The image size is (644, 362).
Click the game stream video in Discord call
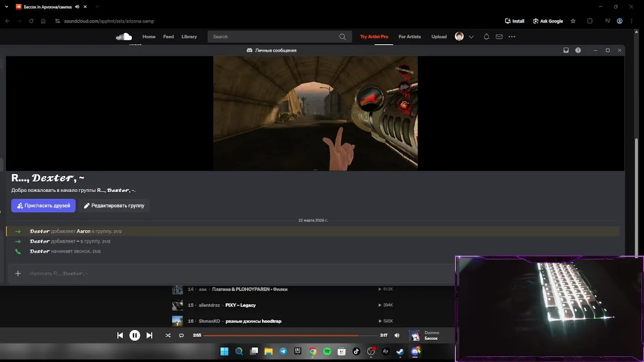[315, 113]
